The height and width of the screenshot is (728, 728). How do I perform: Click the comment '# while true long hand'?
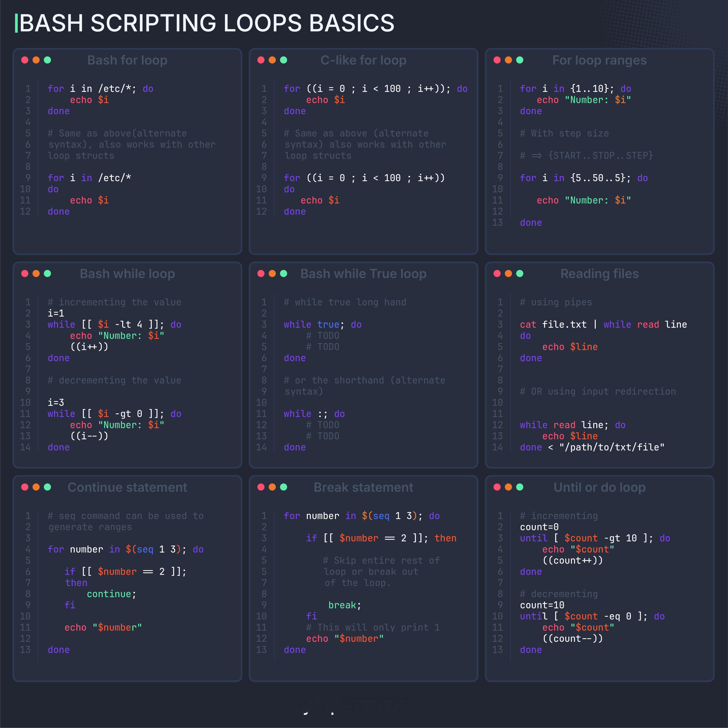(x=345, y=302)
